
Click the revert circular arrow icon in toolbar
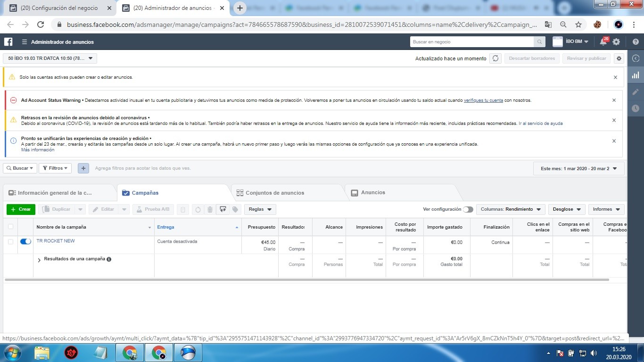[198, 209]
